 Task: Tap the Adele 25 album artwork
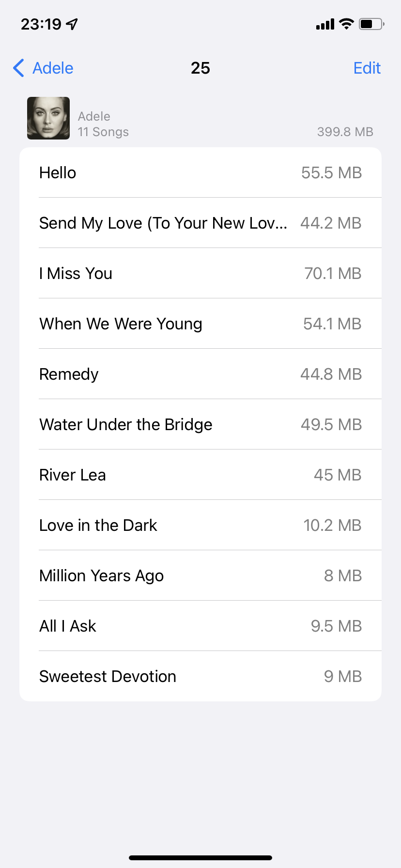pyautogui.click(x=48, y=118)
